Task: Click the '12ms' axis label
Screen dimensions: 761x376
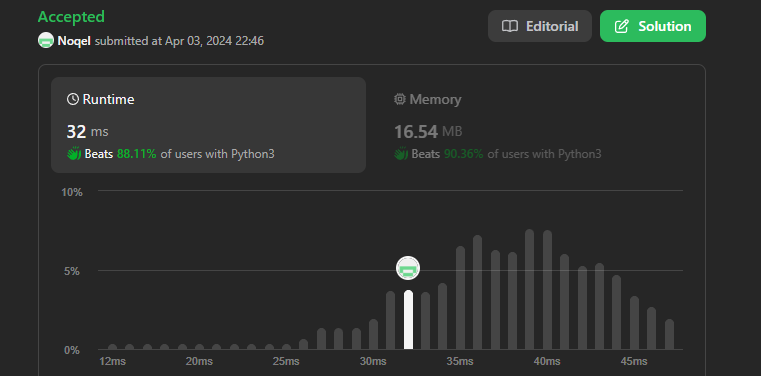Action: pyautogui.click(x=113, y=361)
